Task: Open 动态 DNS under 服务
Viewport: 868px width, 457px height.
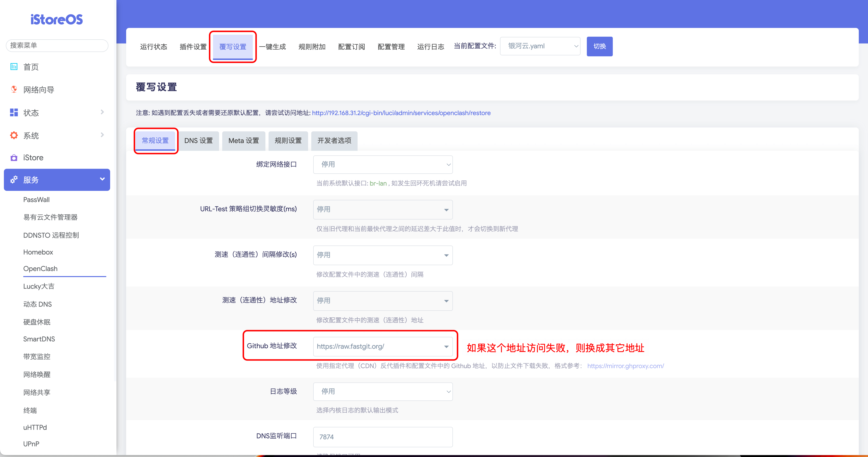Action: click(x=37, y=304)
